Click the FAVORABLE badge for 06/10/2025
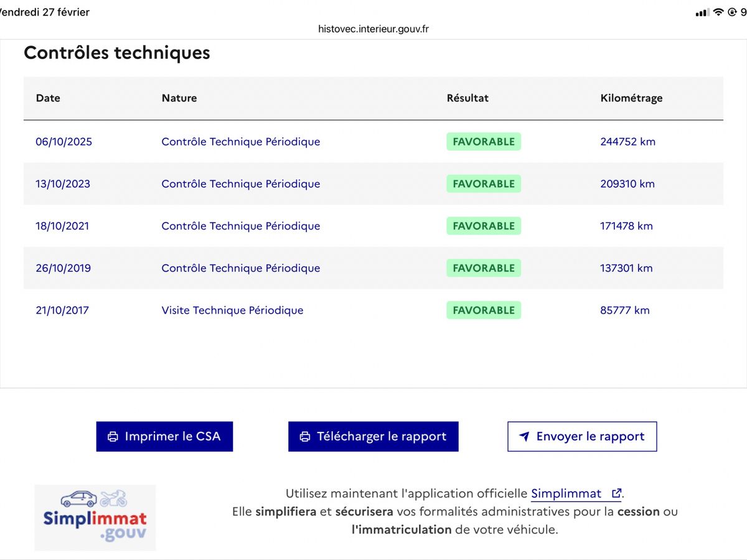The width and height of the screenshot is (747, 560). 484,142
